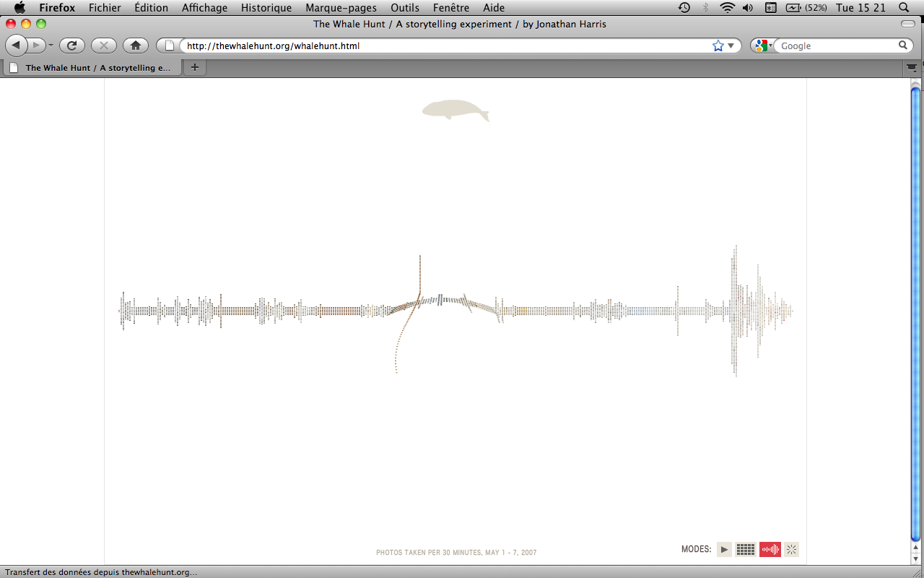This screenshot has height=578, width=924.
Task: Click the (52%) battery percentage text
Action: 815,8
